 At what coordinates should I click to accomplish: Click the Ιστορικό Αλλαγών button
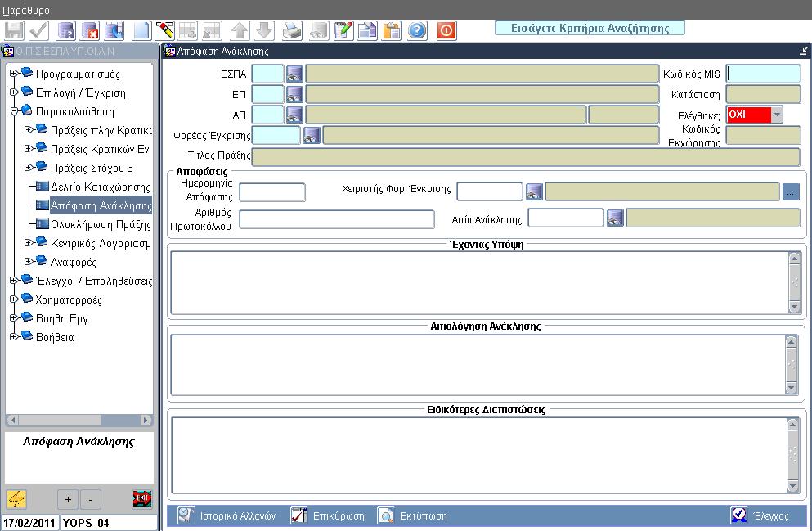click(227, 516)
